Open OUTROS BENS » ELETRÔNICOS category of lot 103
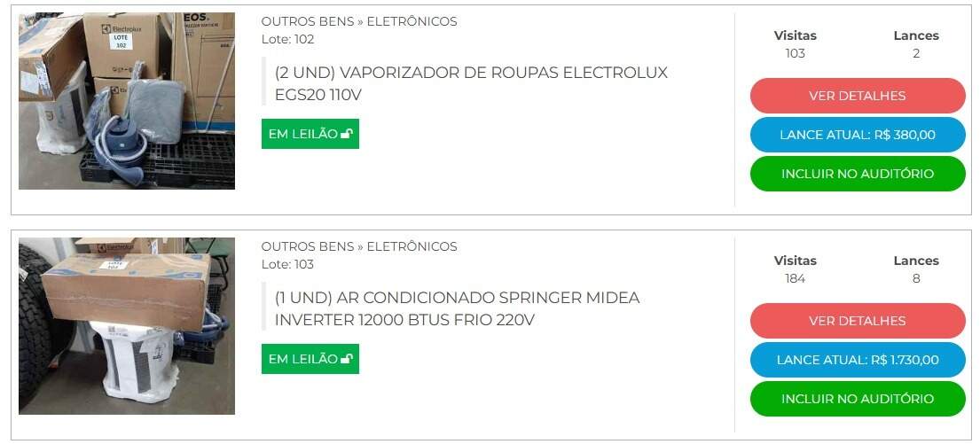This screenshot has width=980, height=444. coord(359,246)
